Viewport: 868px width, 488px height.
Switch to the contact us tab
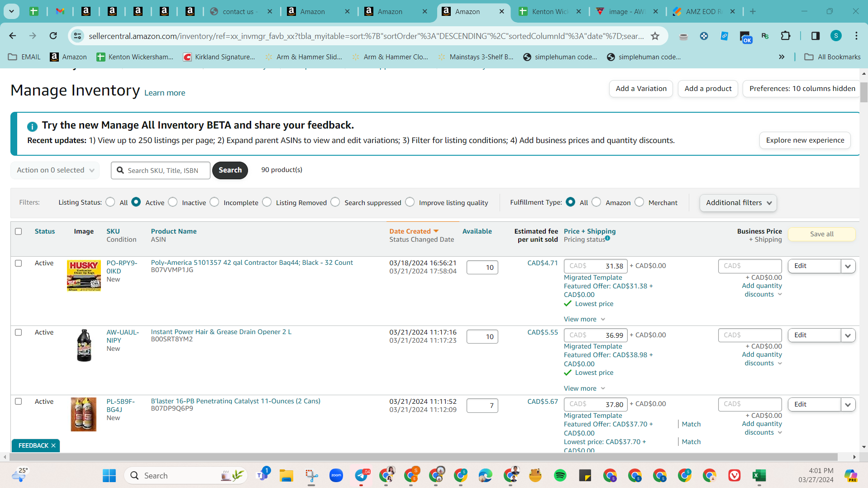point(243,11)
